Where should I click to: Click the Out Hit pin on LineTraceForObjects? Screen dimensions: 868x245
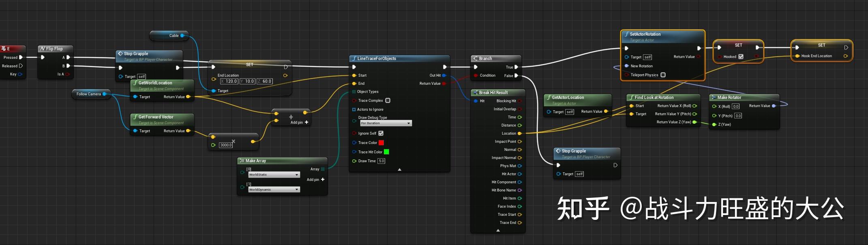(444, 75)
